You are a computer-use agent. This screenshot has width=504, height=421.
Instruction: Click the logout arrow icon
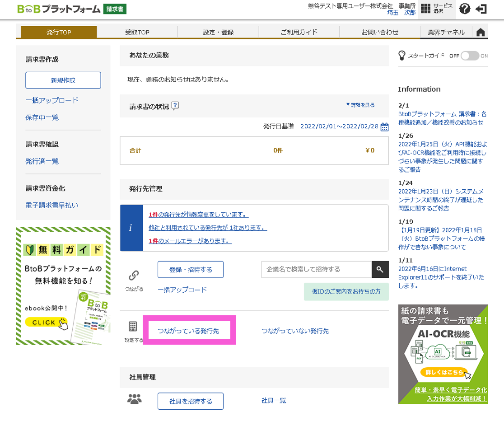481,9
